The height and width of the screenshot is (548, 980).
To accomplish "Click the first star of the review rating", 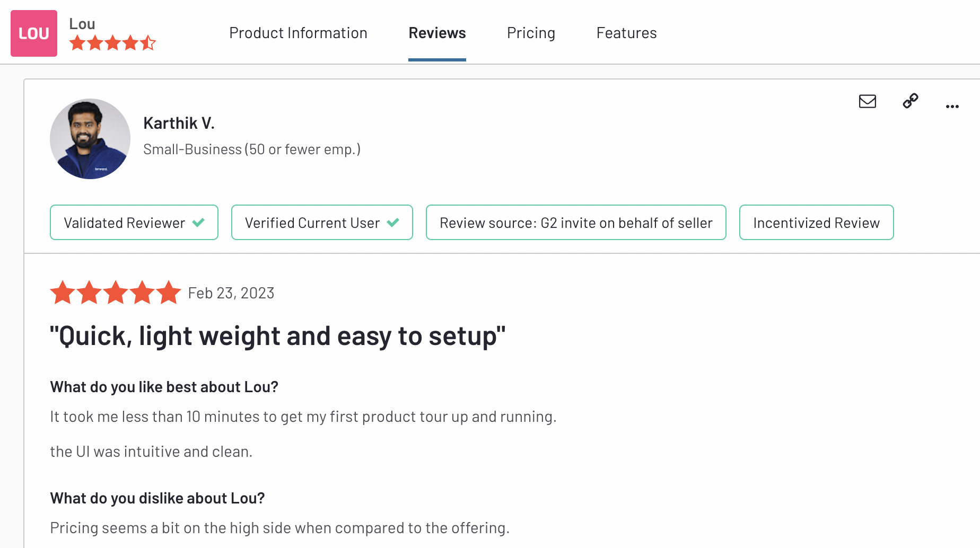I will tap(63, 292).
